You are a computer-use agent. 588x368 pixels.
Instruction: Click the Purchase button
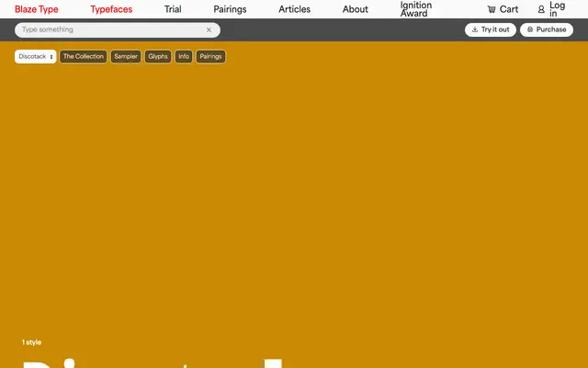547,29
